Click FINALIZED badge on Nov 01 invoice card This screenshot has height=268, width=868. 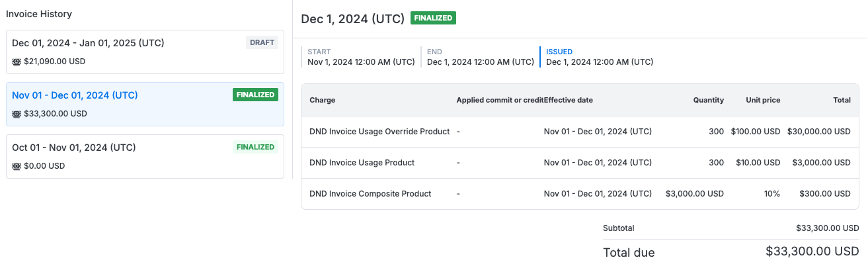coord(255,95)
